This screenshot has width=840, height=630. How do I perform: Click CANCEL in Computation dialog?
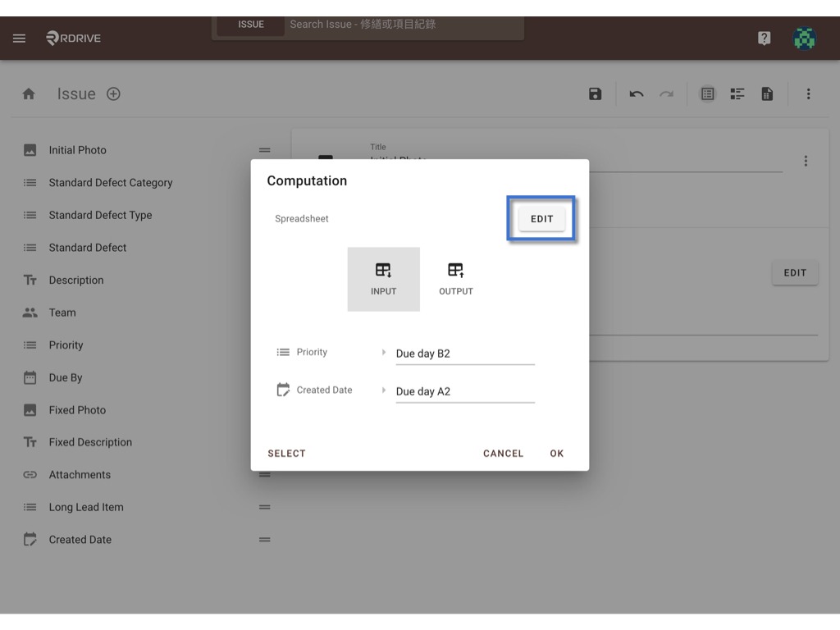(x=503, y=453)
